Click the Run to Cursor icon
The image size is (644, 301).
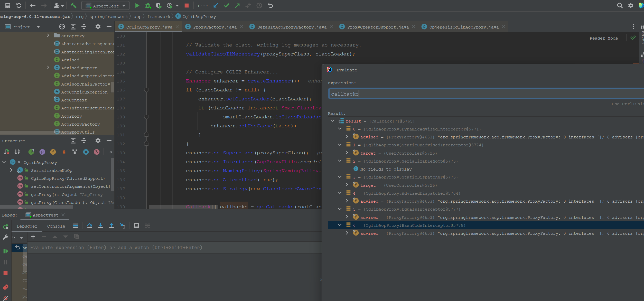click(x=123, y=226)
